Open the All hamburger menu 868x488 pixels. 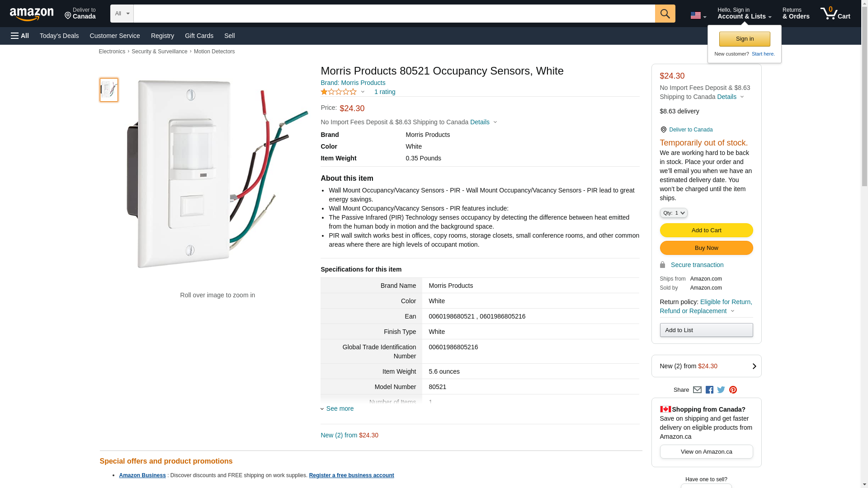tap(20, 36)
